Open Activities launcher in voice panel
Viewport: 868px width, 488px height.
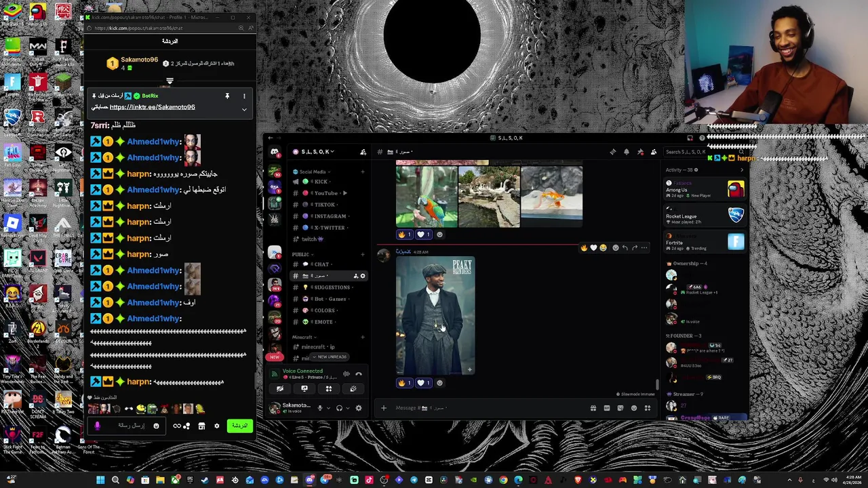point(329,389)
